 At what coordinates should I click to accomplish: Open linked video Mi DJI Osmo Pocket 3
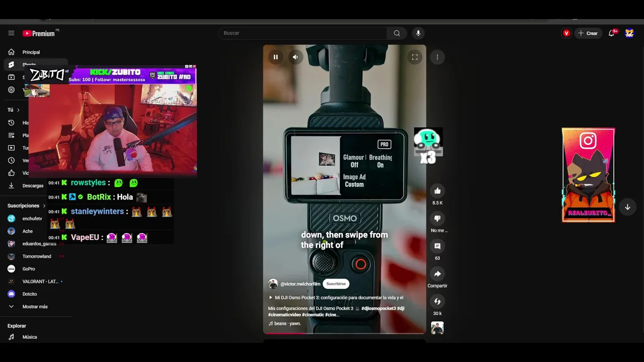tap(336, 298)
